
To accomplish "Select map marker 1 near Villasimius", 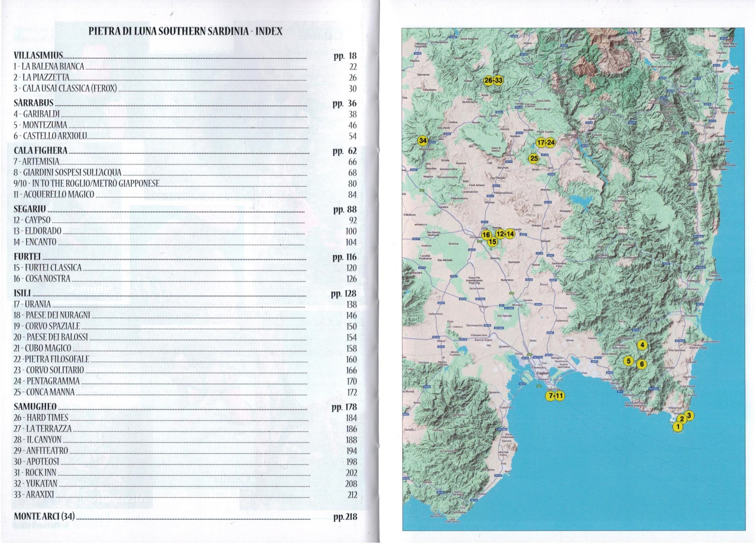I will pyautogui.click(x=678, y=426).
